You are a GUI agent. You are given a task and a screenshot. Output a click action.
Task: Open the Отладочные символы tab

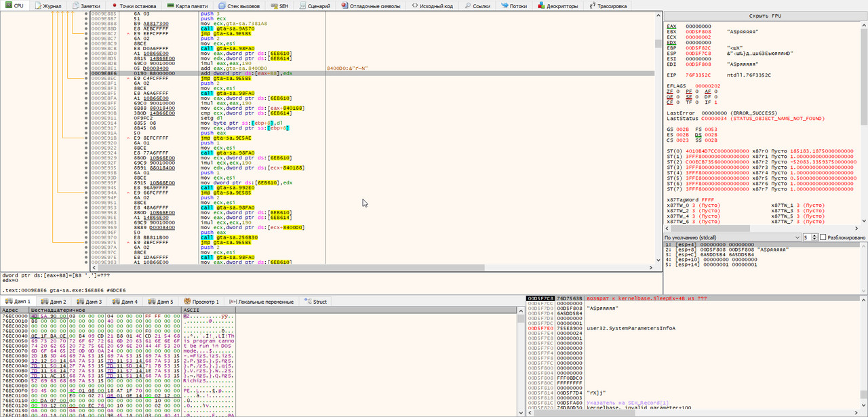coord(371,5)
